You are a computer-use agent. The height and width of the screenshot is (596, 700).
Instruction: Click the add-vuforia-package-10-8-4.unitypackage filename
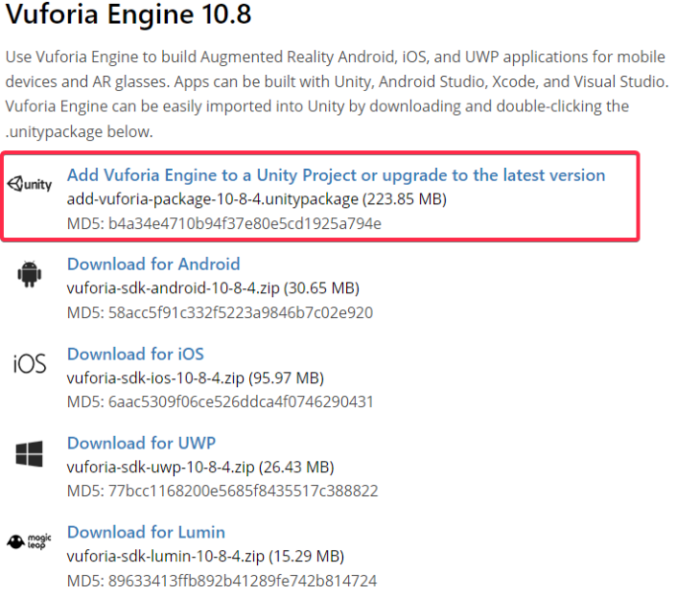[x=212, y=199]
